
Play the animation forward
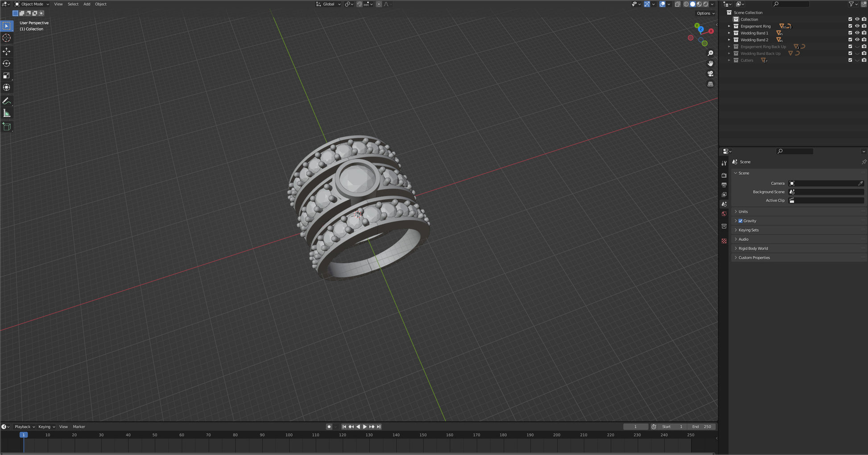(x=365, y=426)
